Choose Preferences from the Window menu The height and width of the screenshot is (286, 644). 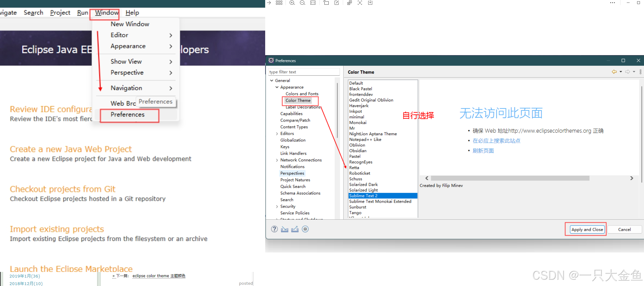[x=127, y=115]
